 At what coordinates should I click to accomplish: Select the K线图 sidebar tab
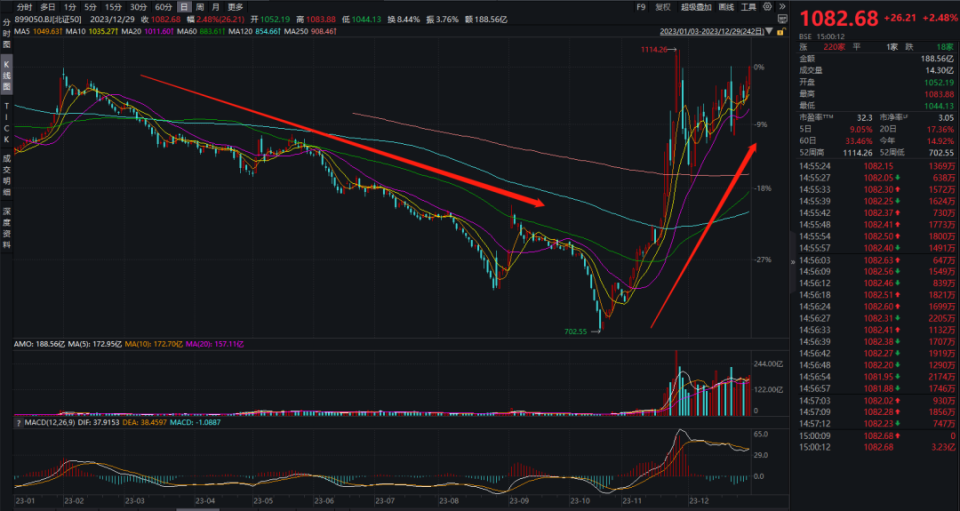click(6, 76)
